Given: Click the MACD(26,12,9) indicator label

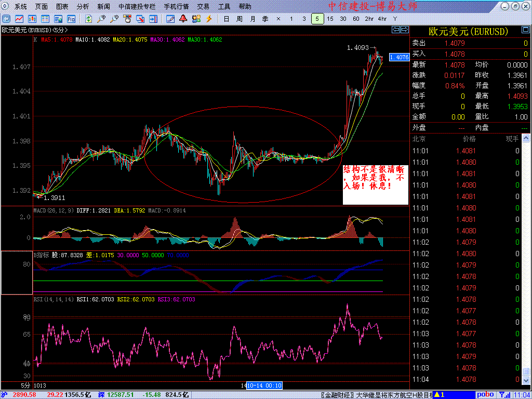Looking at the screenshot, I should point(54,211).
